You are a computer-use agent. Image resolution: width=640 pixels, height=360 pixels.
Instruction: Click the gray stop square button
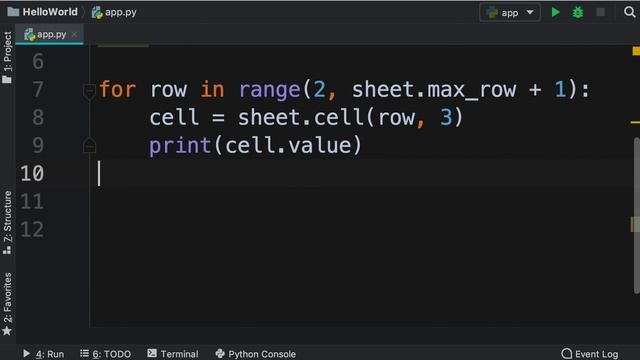pyautogui.click(x=600, y=12)
